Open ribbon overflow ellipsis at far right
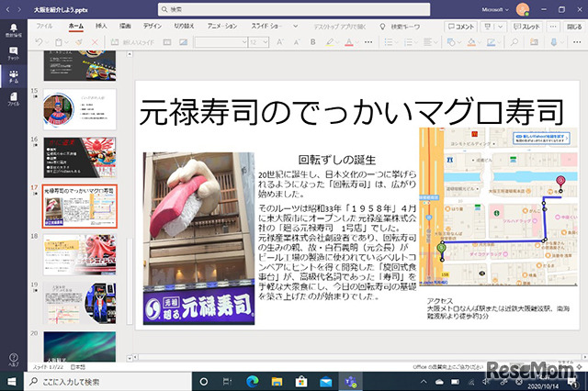Viewport: 588px width, 391px height. pyautogui.click(x=577, y=42)
